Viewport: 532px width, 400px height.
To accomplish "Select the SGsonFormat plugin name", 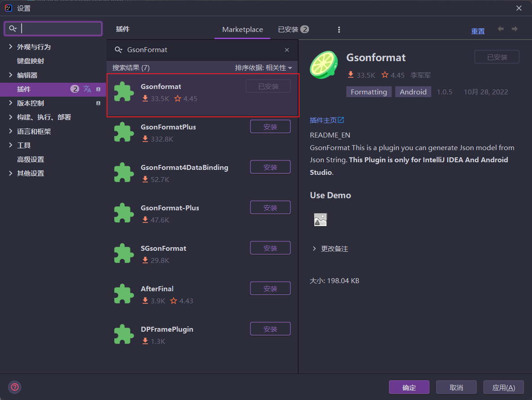I will pos(164,249).
